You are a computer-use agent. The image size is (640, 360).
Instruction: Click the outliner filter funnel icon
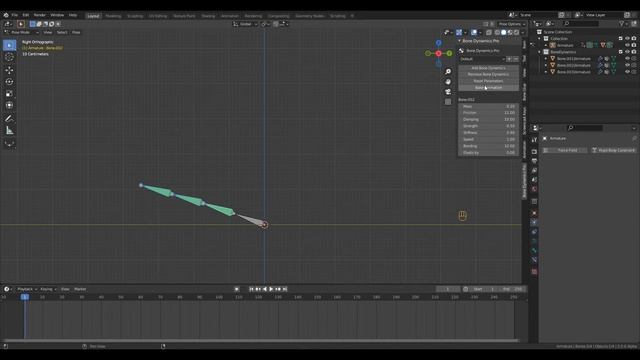[x=621, y=24]
